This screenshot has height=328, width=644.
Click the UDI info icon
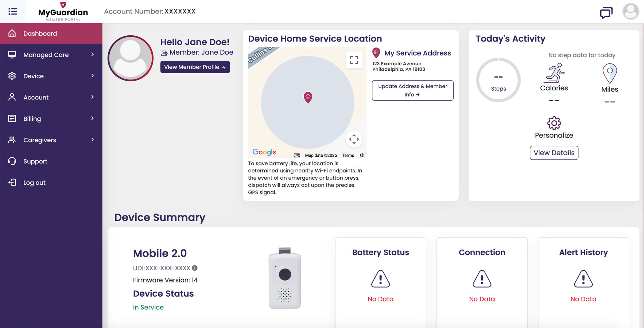(x=195, y=268)
